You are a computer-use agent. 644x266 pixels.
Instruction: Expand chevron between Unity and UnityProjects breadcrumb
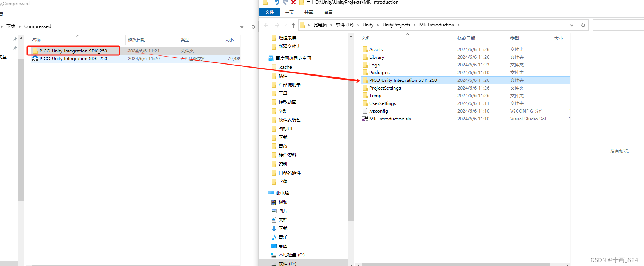[378, 25]
